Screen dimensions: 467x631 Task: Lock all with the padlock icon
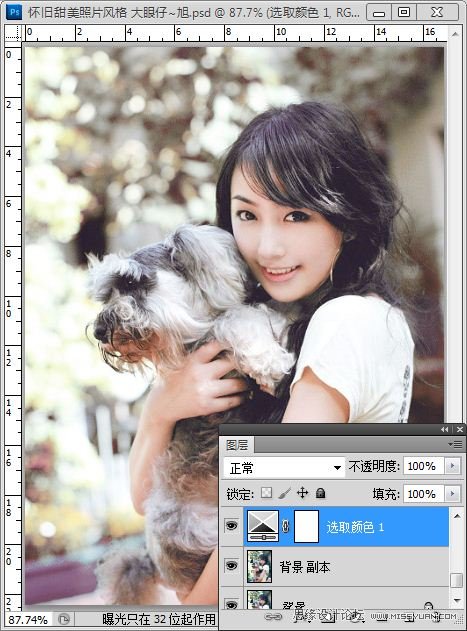pyautogui.click(x=320, y=493)
